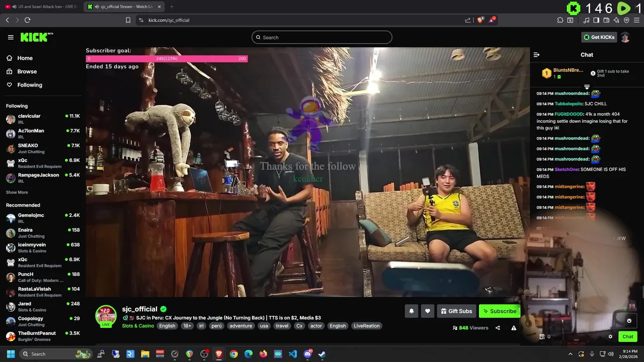This screenshot has height=362, width=644.
Task: Open Steam from taskbar
Action: coord(322,354)
